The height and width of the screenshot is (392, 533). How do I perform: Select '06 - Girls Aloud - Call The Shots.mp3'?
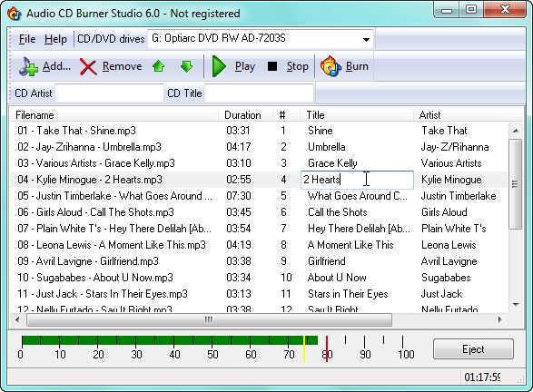coord(96,212)
